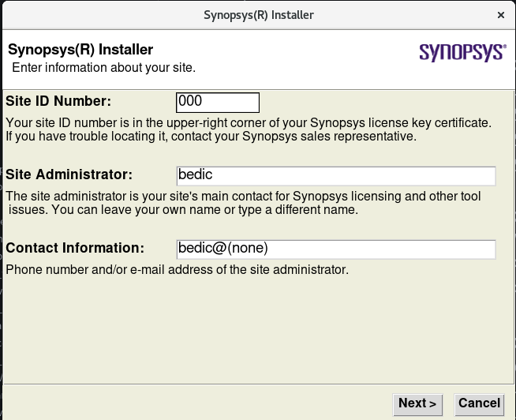Viewport: 516px width, 420px height.
Task: Close the installer window with the X
Action: click(x=501, y=15)
